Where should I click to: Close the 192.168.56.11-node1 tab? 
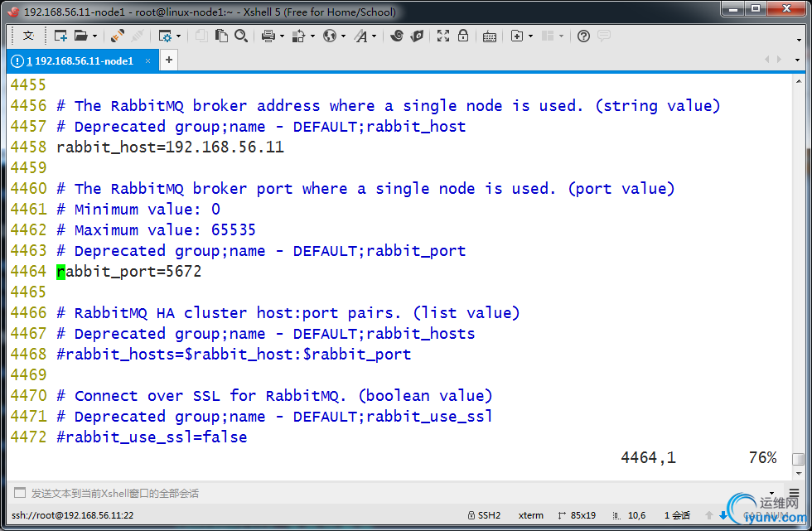click(148, 61)
